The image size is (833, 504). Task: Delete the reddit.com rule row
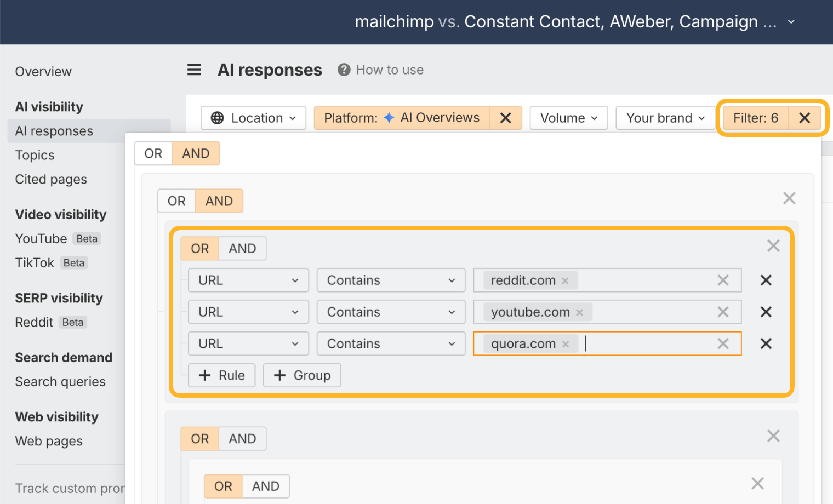click(766, 280)
